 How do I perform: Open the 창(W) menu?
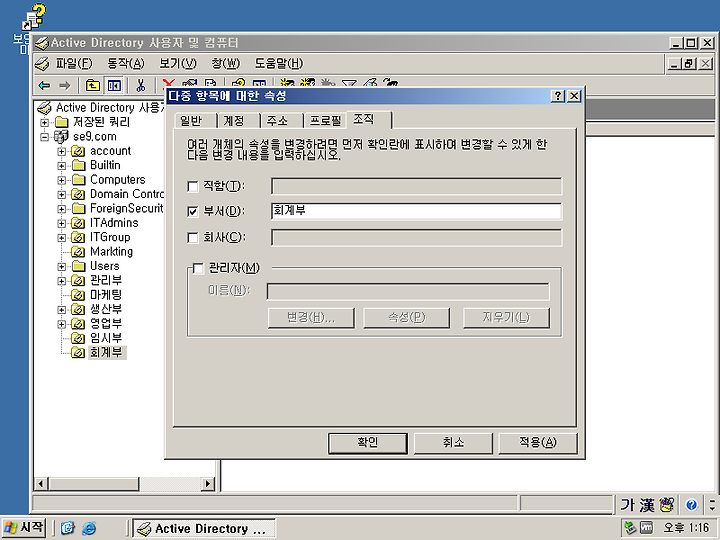225,63
